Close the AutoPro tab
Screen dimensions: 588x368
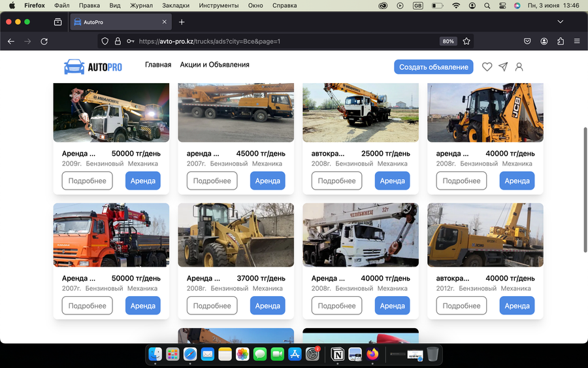click(164, 22)
